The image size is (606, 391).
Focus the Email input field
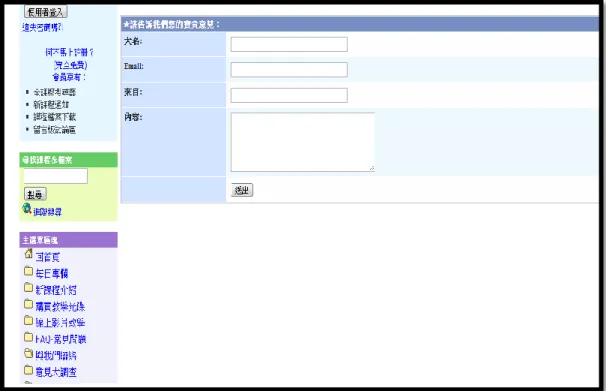(289, 70)
